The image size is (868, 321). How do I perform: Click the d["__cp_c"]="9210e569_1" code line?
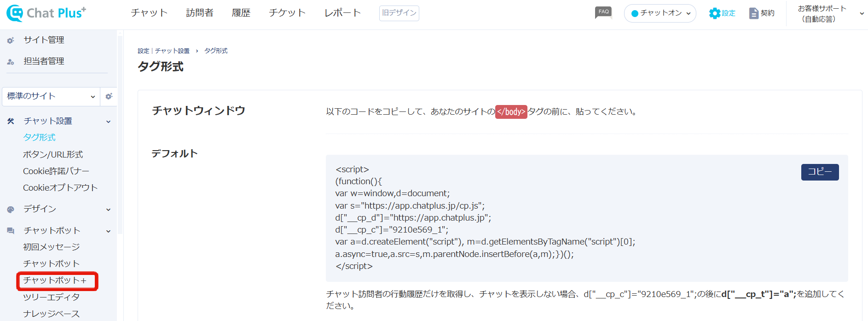click(392, 229)
